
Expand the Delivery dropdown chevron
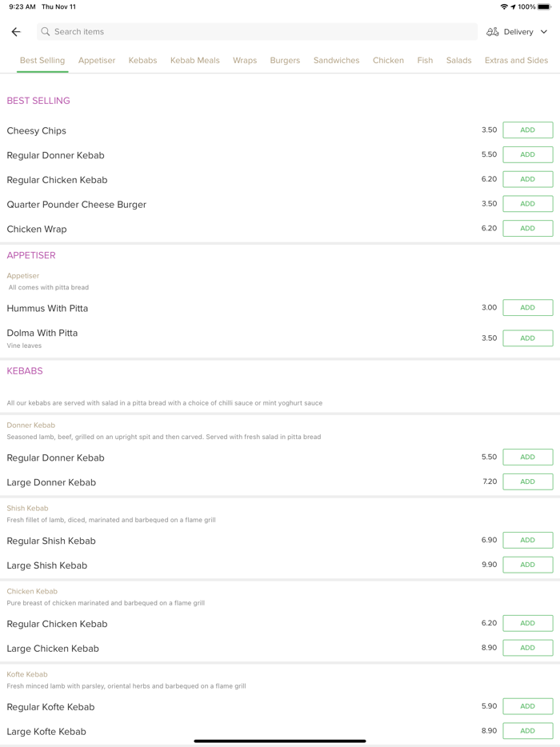pyautogui.click(x=544, y=32)
